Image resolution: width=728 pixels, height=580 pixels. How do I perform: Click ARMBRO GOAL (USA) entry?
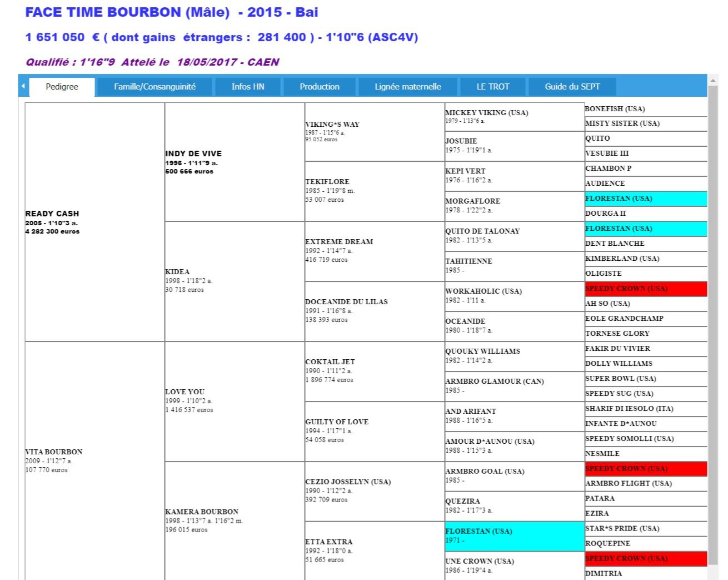coord(485,471)
